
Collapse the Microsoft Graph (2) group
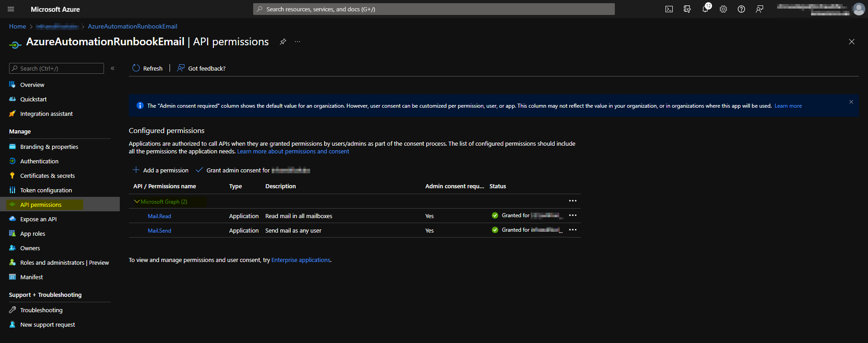coord(137,201)
